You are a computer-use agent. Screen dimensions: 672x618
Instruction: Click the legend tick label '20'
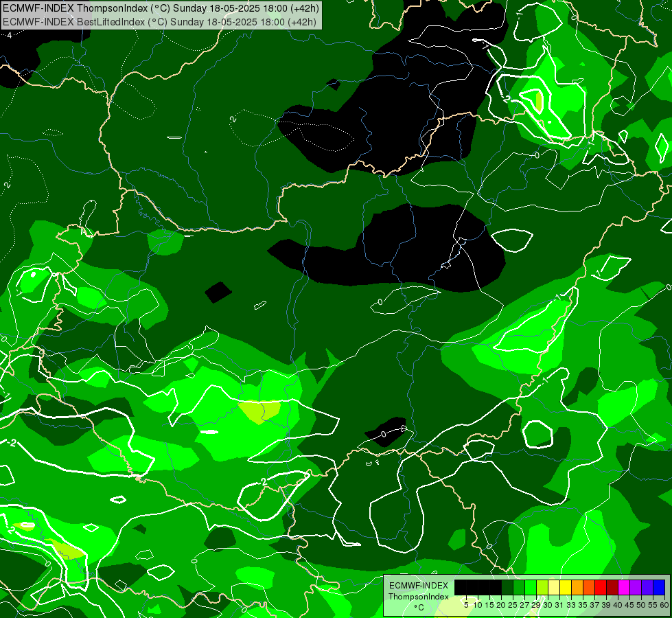[501, 605]
